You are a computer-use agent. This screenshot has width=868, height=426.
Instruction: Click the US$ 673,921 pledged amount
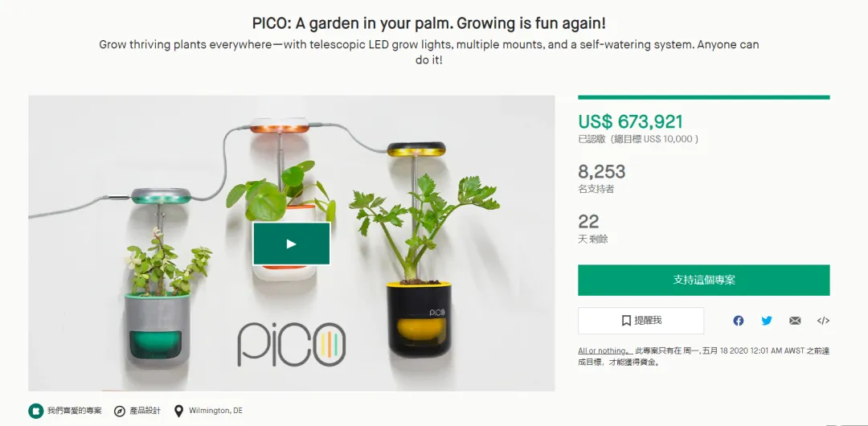631,121
